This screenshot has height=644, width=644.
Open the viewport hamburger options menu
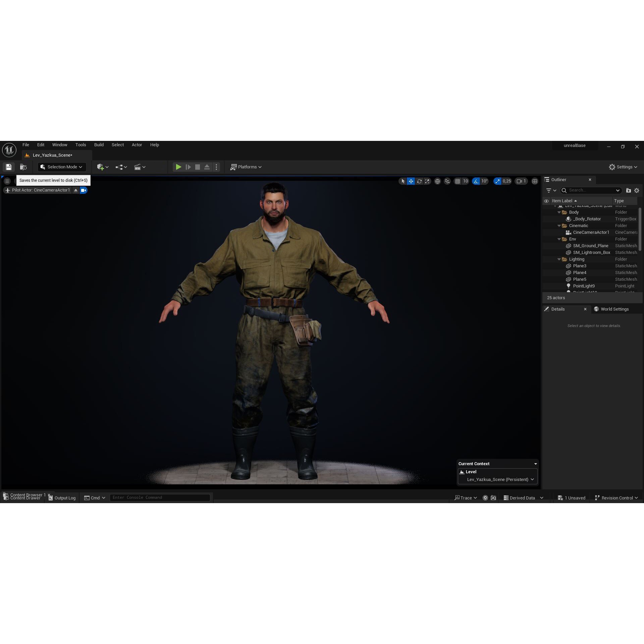coord(7,181)
